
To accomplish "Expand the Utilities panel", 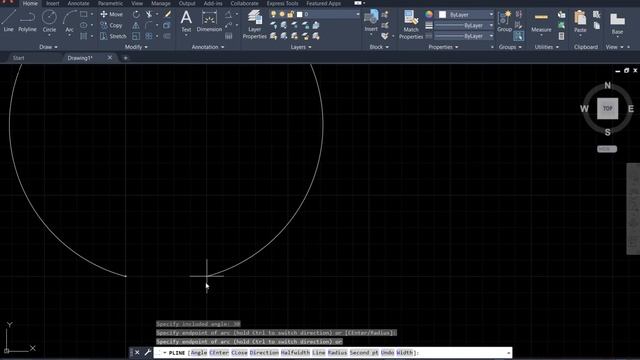I will pos(547,47).
